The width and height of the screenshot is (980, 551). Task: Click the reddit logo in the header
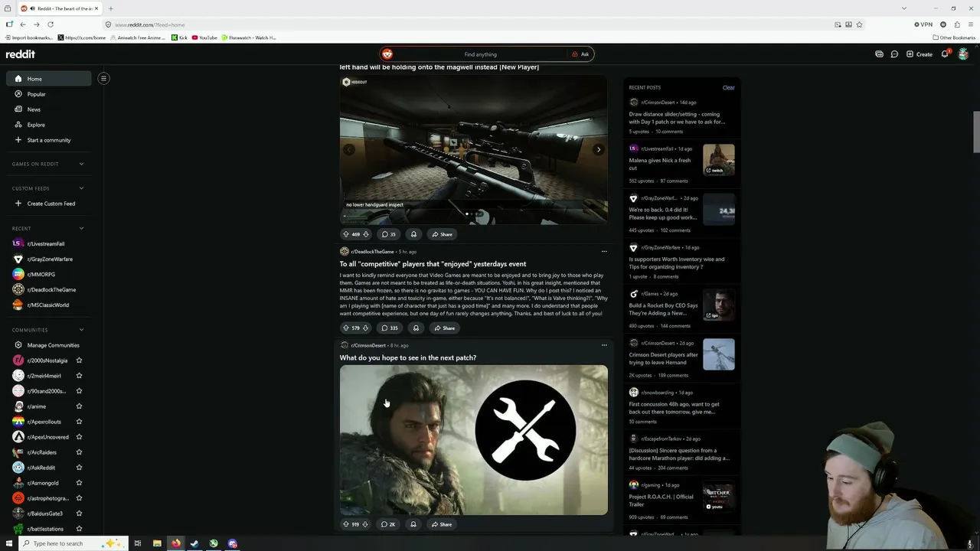point(21,54)
